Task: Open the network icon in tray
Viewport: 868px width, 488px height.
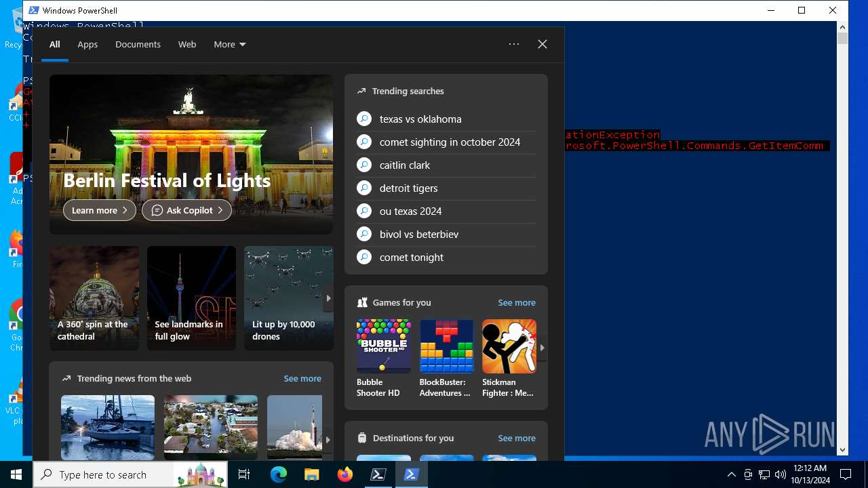Action: coord(764,474)
